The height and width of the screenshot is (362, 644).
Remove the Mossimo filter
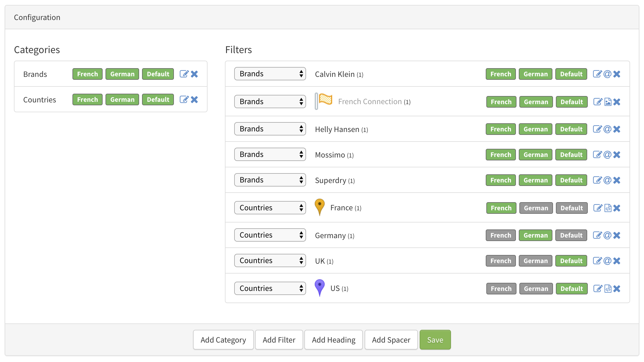coord(617,155)
